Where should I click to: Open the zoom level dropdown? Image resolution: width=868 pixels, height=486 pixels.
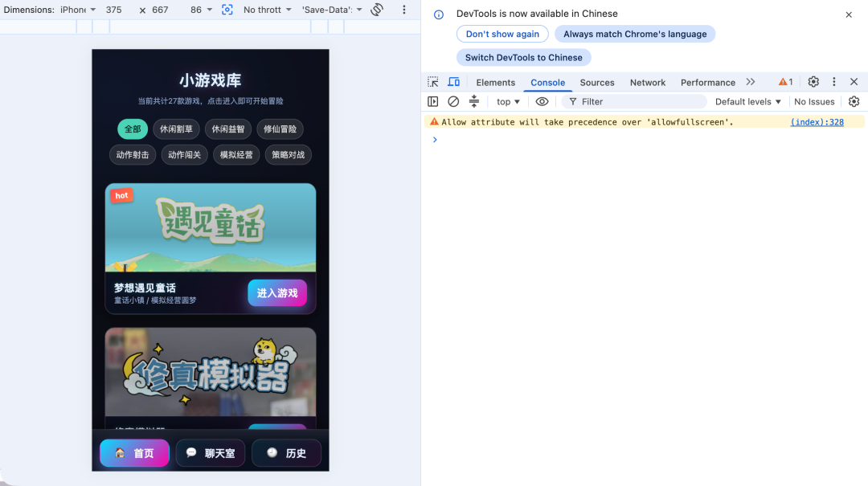pos(201,10)
